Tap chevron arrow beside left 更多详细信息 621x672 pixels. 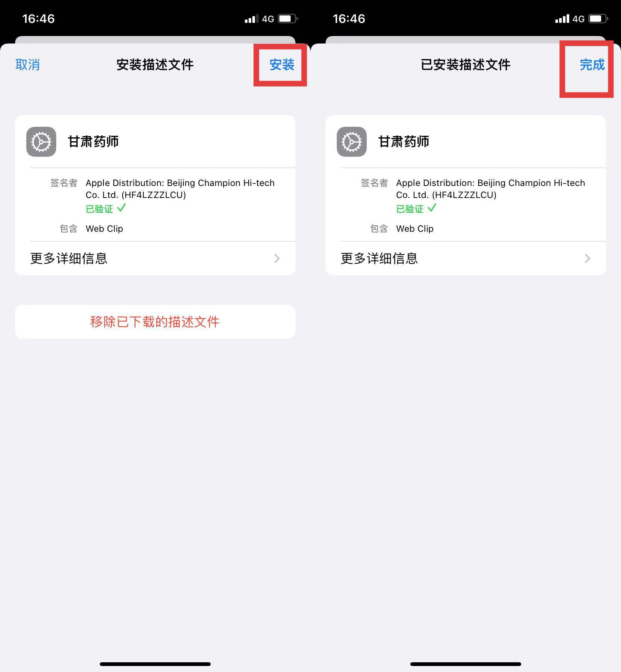[x=277, y=258]
